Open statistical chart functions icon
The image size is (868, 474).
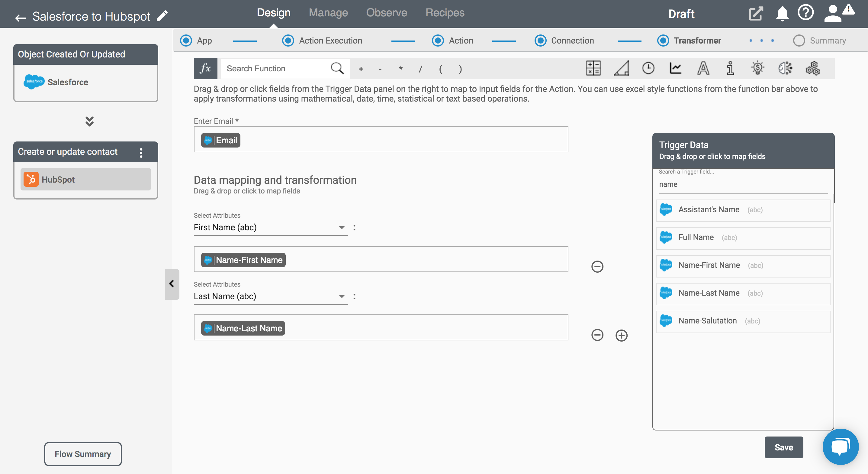[x=675, y=68]
